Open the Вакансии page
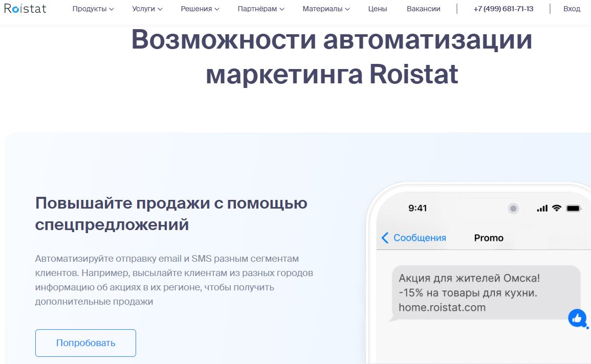This screenshot has height=364, width=591. (423, 9)
